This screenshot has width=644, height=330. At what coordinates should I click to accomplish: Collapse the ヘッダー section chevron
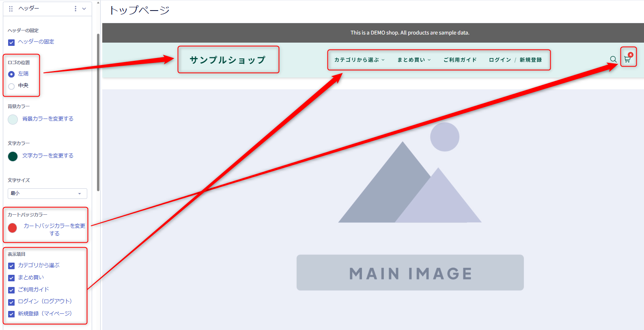[84, 9]
